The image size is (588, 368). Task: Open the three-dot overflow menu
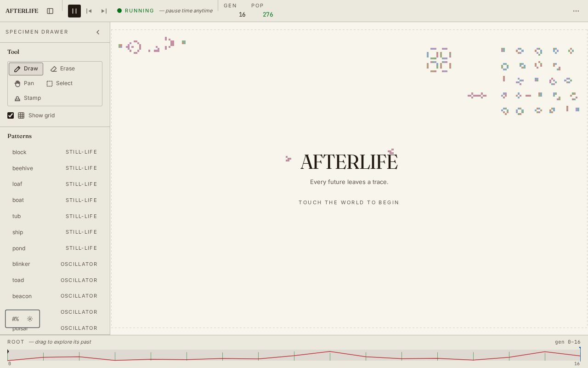coord(576,11)
